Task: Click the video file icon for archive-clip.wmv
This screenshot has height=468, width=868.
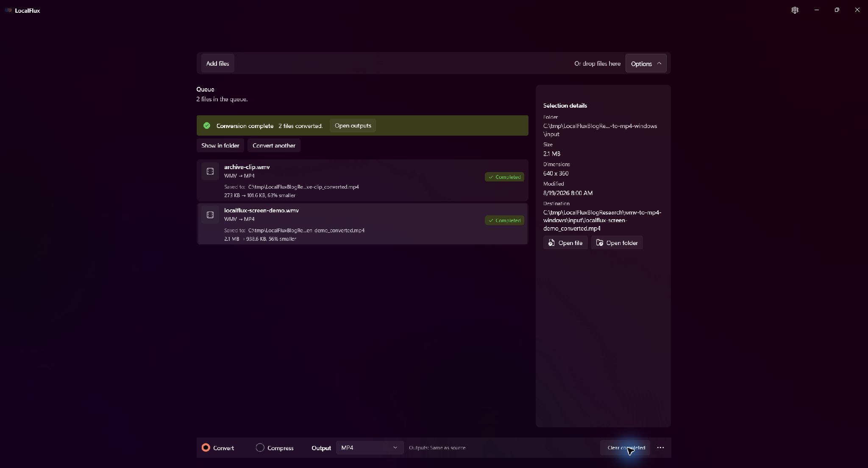Action: point(210,171)
